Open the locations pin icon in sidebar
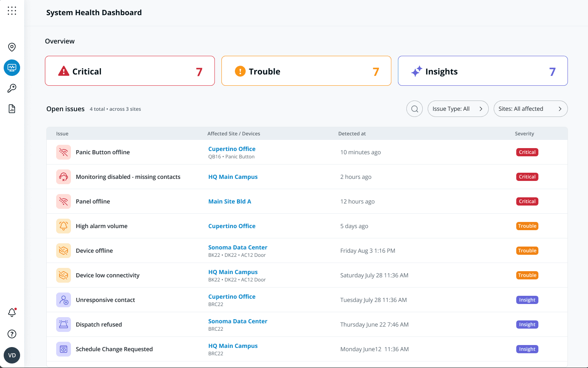The width and height of the screenshot is (588, 368). tap(12, 47)
